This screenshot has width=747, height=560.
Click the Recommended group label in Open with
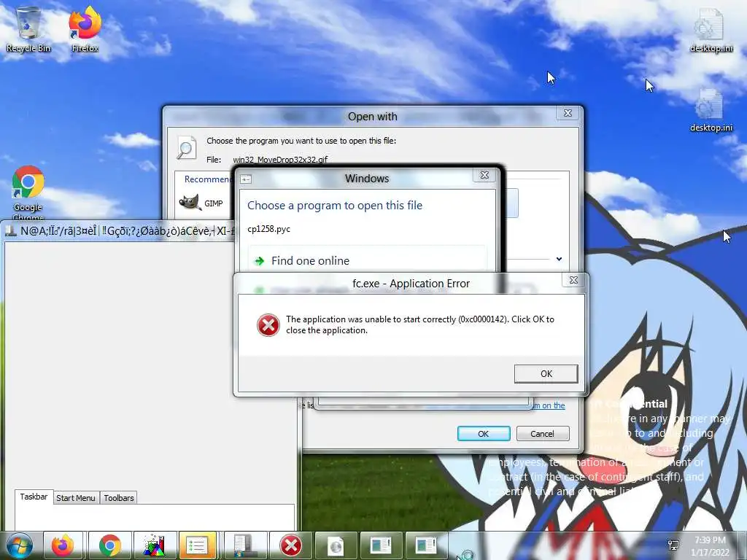pos(208,179)
